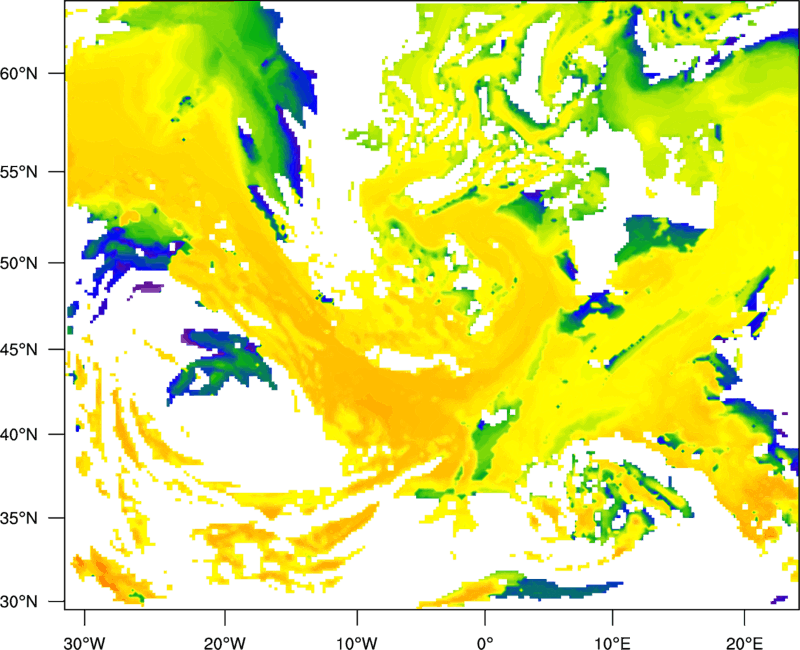800x650 pixels.
Task: Click the 50°N latitude label
Action: pyautogui.click(x=19, y=263)
